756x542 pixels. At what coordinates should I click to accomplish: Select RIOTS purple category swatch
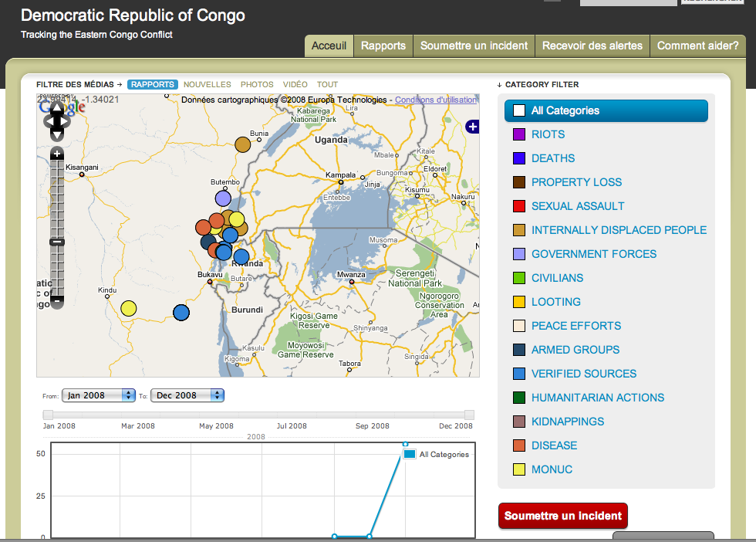click(518, 134)
